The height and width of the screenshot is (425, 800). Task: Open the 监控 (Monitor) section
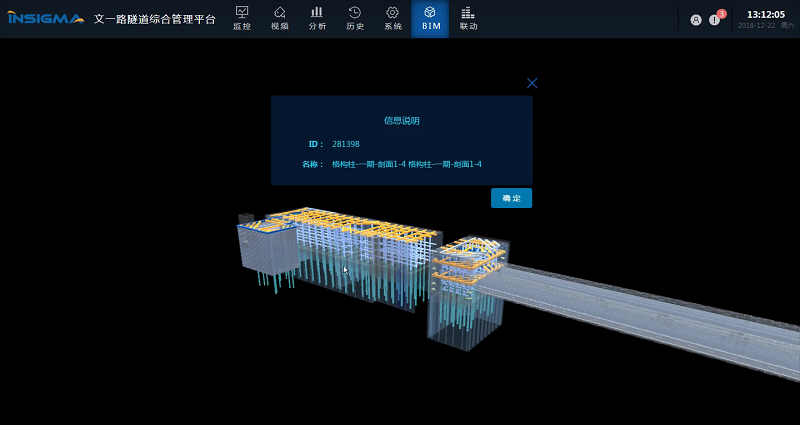242,18
